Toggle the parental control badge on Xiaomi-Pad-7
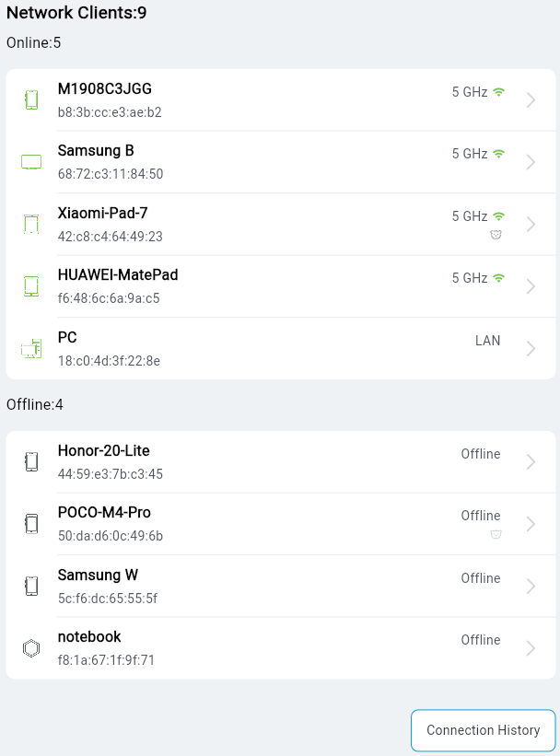The image size is (560, 756). [496, 235]
